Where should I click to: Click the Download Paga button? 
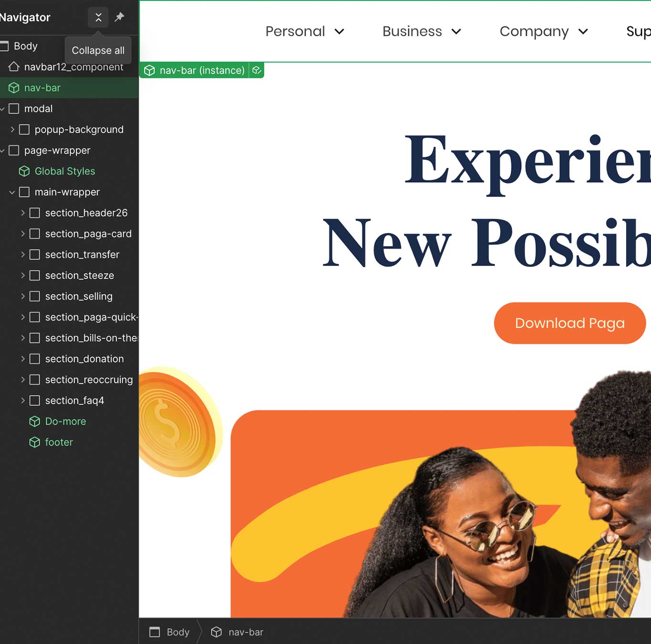(x=570, y=323)
